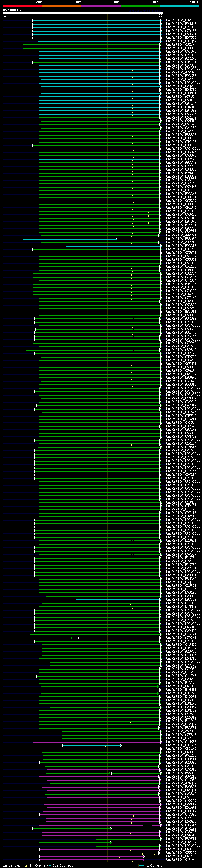Select the UniRef100_B8BNS1 entry

click(181, 93)
